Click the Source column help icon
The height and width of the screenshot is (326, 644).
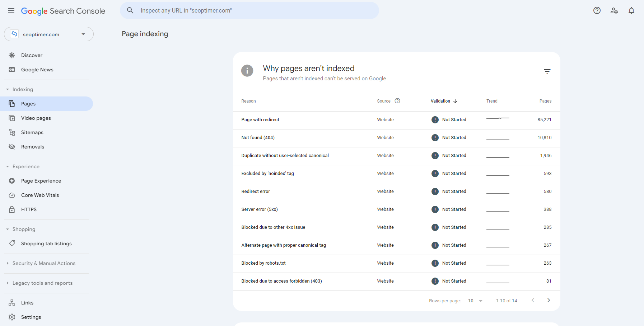(397, 101)
